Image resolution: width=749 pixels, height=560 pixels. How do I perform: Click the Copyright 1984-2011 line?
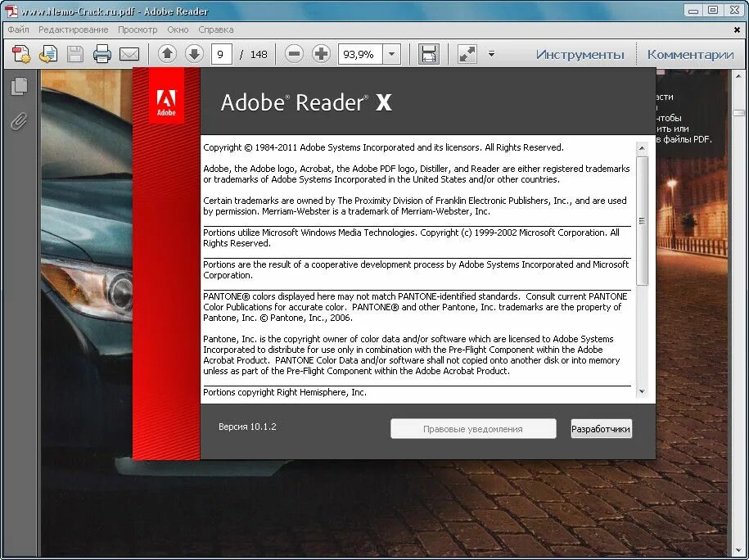pyautogui.click(x=383, y=147)
